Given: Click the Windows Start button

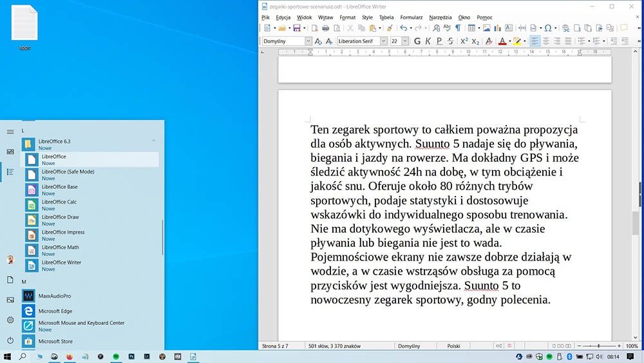Looking at the screenshot, I should 7,357.
